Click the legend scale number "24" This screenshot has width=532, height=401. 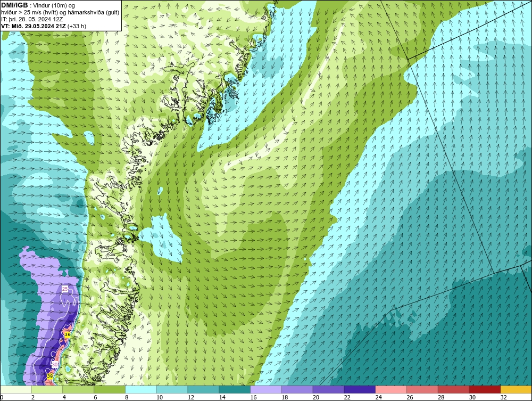pos(378,397)
